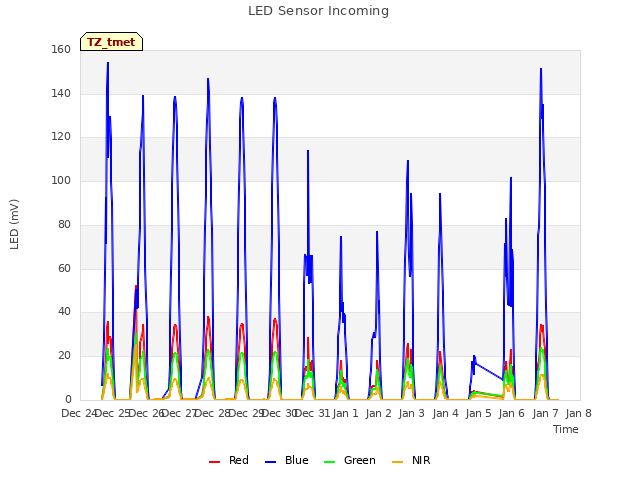Image resolution: width=640 pixels, height=480 pixels.
Task: Click the orange NIR legend swatch
Action: [x=397, y=462]
